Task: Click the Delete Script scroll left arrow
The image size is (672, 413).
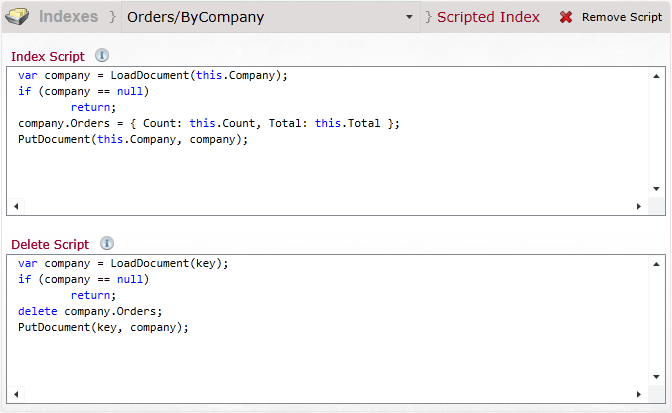Action: tap(16, 395)
